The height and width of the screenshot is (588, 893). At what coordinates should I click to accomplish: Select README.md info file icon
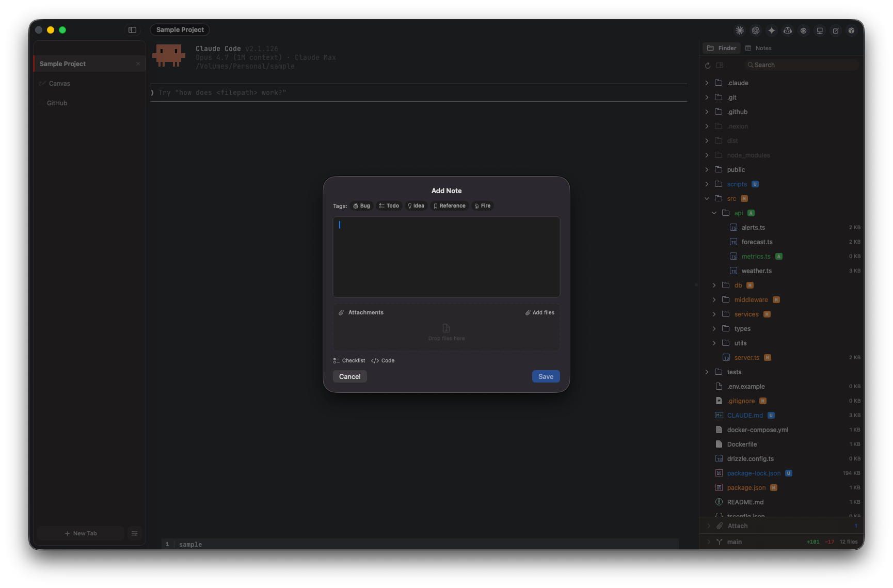(x=719, y=502)
